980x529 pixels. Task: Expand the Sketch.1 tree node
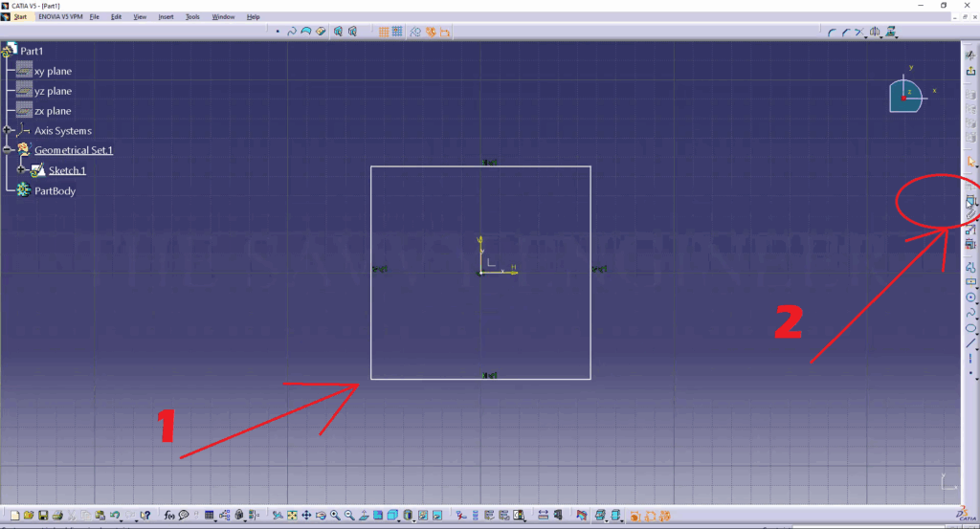coord(21,170)
